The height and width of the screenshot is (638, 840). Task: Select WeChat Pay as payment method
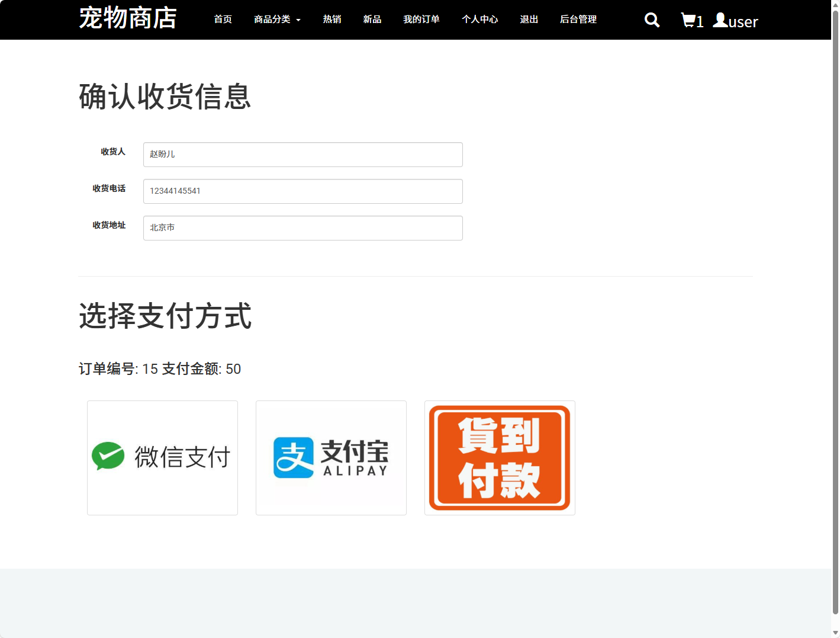click(162, 457)
